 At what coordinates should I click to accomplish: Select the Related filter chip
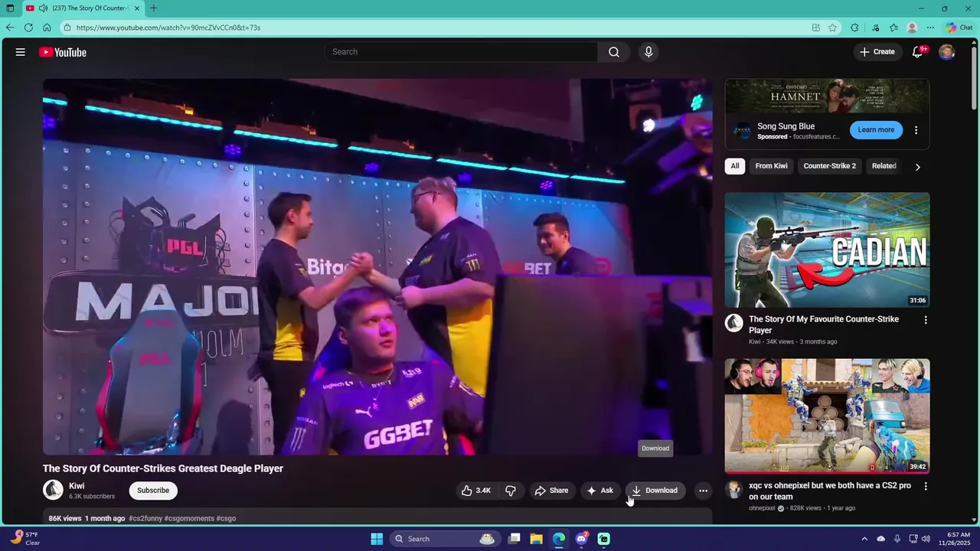[x=884, y=166]
